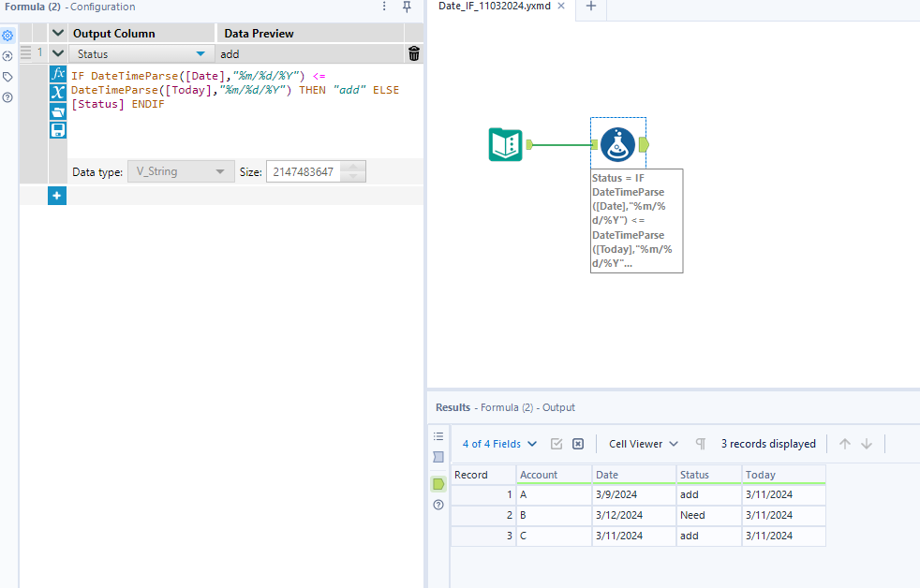Show the Results metadata view icon

point(438,457)
